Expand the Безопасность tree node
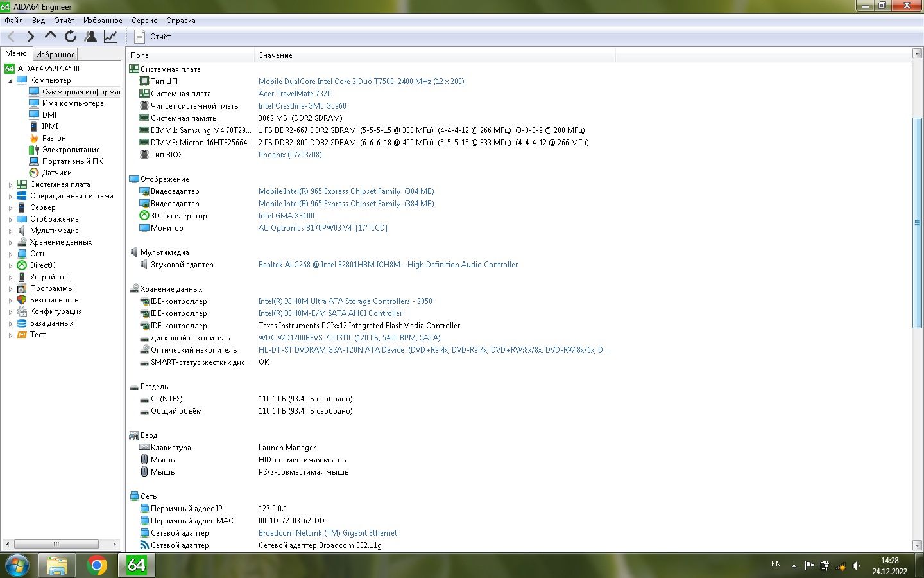Screen dimensions: 924x578 click(x=10, y=301)
